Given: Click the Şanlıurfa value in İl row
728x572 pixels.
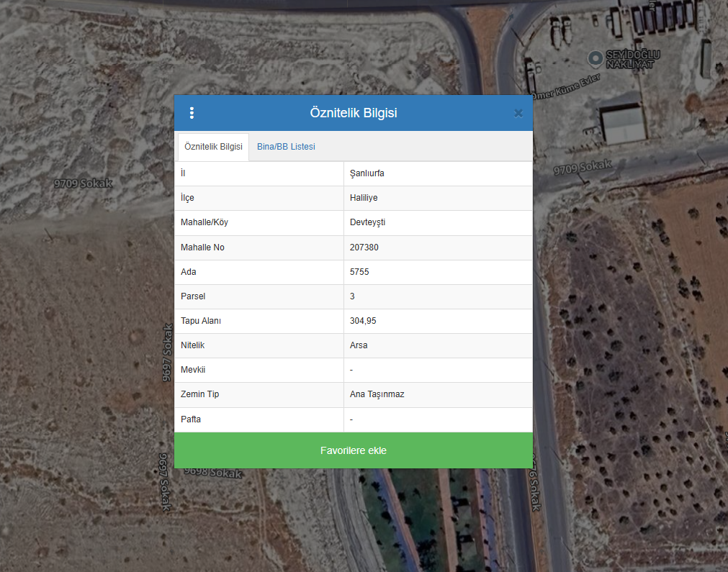Looking at the screenshot, I should (x=367, y=173).
